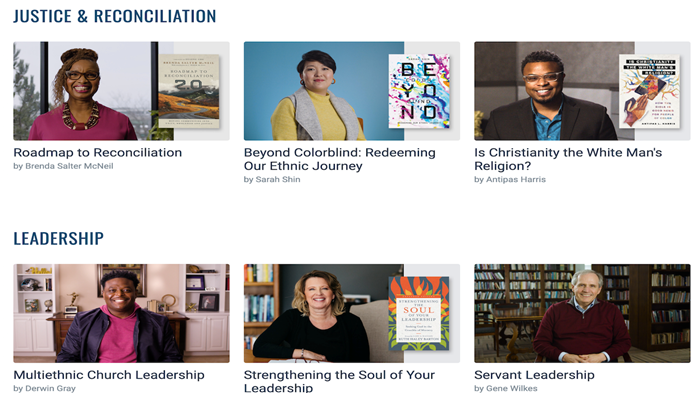Open the Strengthening the Soul video thumbnail
This screenshot has width=700, height=393.
352,313
